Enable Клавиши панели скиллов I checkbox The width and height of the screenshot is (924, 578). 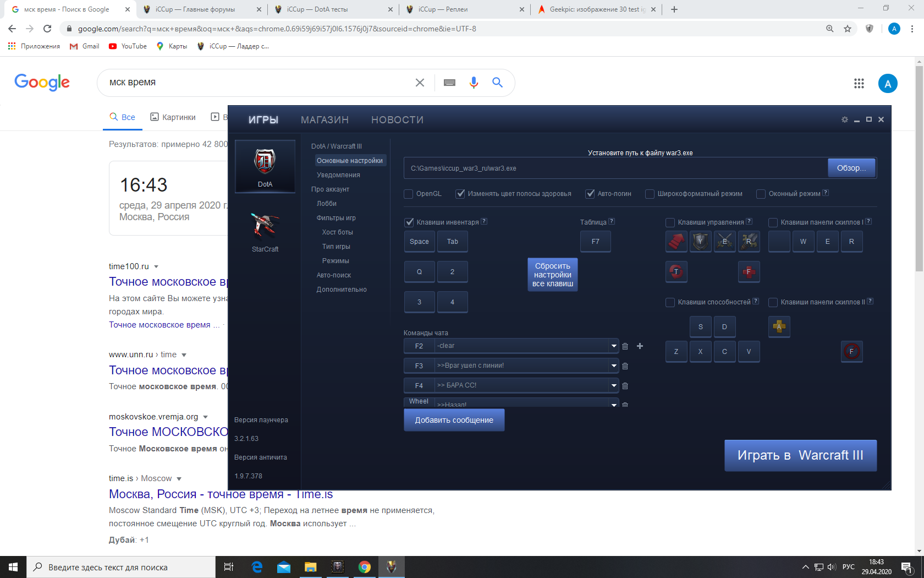(x=773, y=222)
